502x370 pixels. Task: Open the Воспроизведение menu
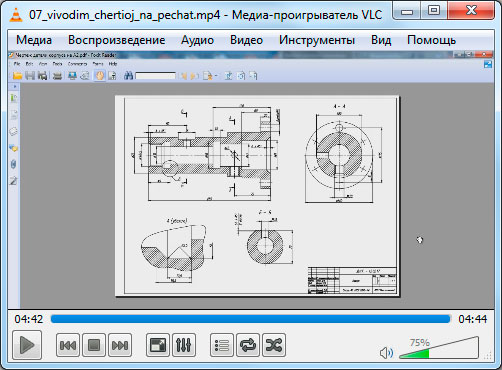click(x=117, y=40)
